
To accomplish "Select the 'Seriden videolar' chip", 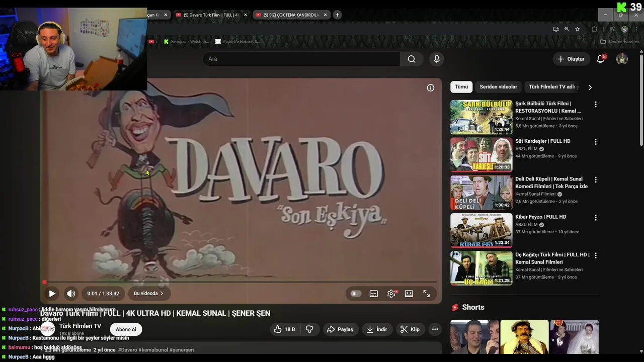I will point(498,87).
